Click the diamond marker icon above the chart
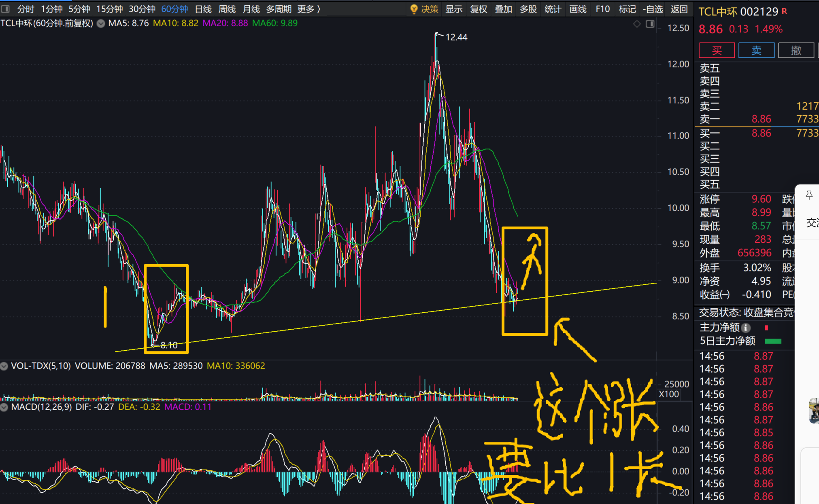This screenshot has height=504, width=819. click(x=637, y=24)
